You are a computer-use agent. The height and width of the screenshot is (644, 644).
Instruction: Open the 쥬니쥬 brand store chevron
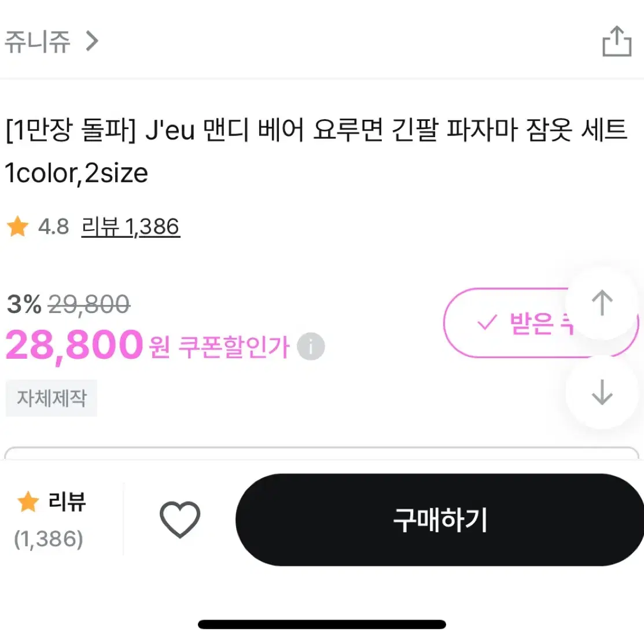coord(92,42)
